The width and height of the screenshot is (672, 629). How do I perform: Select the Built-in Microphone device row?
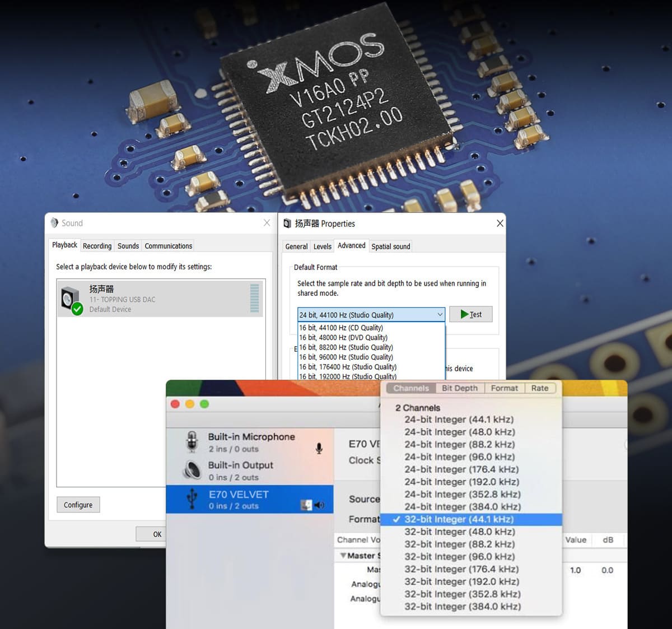(250, 442)
